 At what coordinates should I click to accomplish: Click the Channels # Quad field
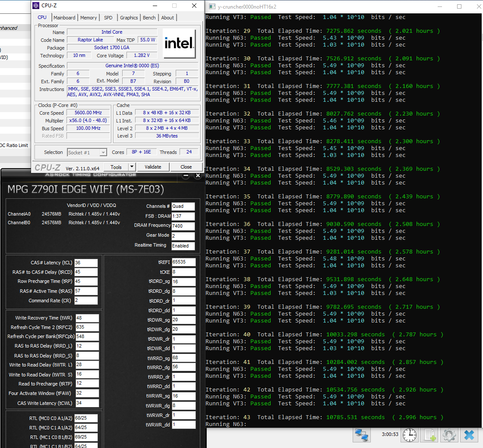tap(183, 207)
